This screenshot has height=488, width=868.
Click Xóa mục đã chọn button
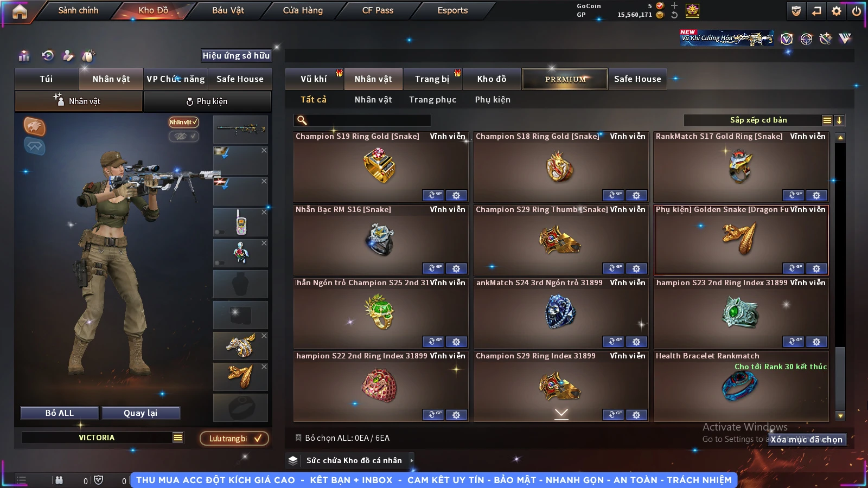[807, 439]
